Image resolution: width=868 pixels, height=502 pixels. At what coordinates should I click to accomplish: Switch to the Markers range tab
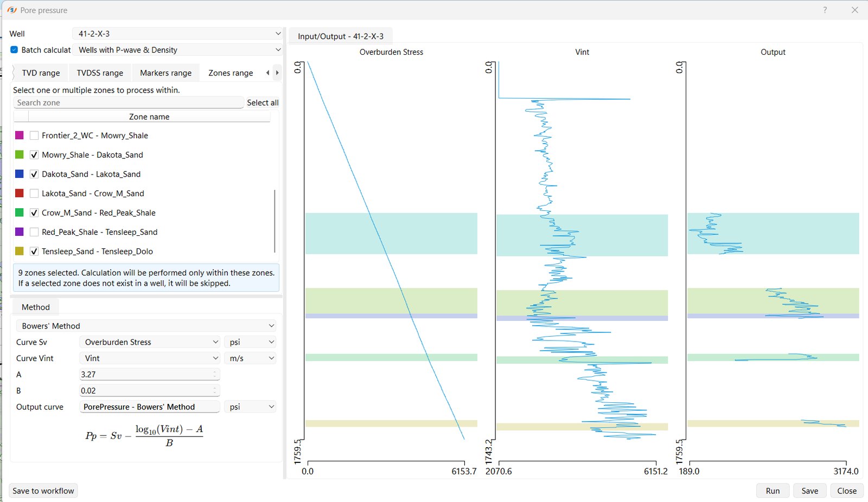click(165, 73)
